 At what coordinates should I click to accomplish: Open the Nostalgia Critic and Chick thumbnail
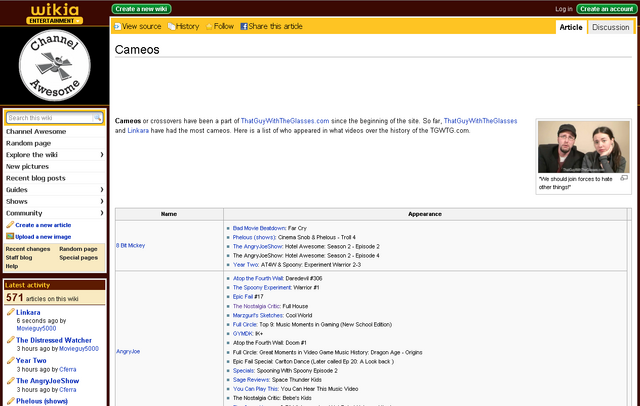(x=584, y=147)
